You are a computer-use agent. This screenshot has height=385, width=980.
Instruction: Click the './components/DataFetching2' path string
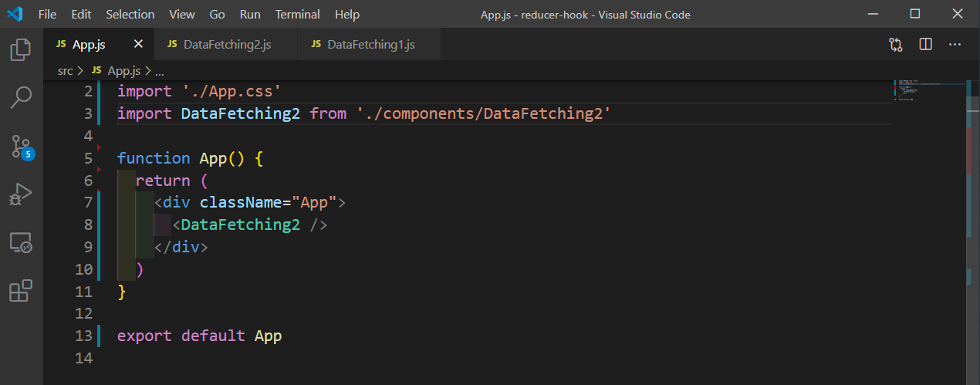coord(483,113)
